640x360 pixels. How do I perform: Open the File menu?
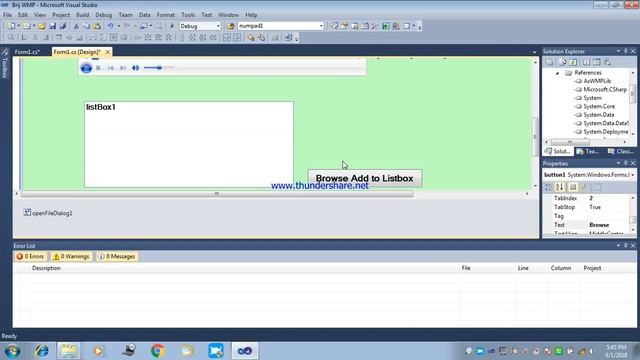coord(7,15)
